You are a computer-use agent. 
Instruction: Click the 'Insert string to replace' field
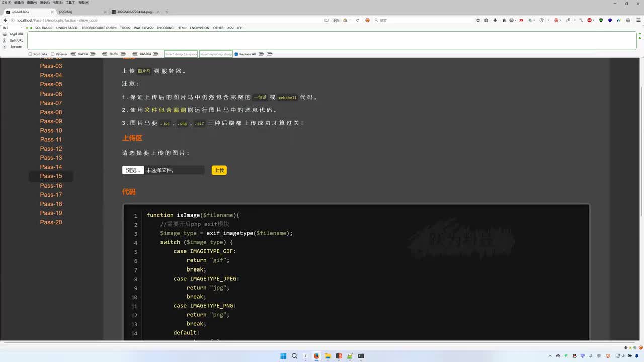181,54
